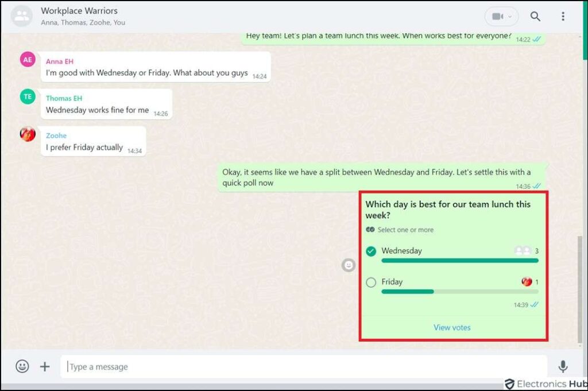
Task: Open the search icon in the chat header
Action: pos(535,16)
